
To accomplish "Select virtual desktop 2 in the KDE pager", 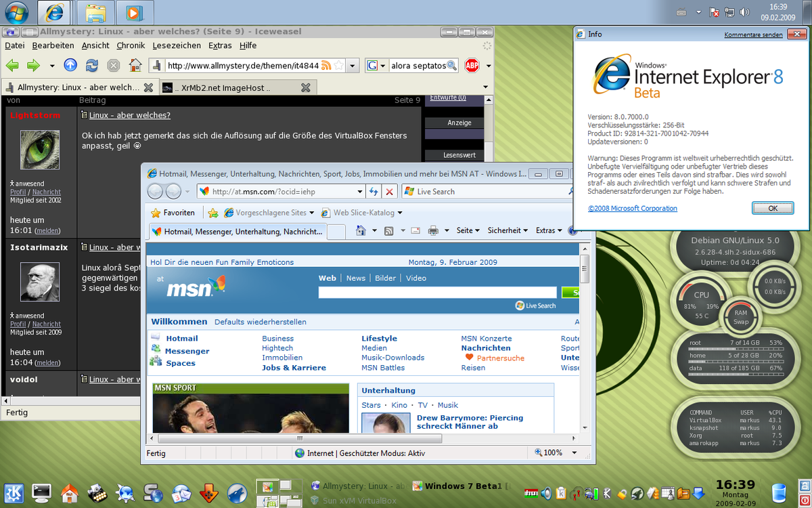I will [x=291, y=485].
